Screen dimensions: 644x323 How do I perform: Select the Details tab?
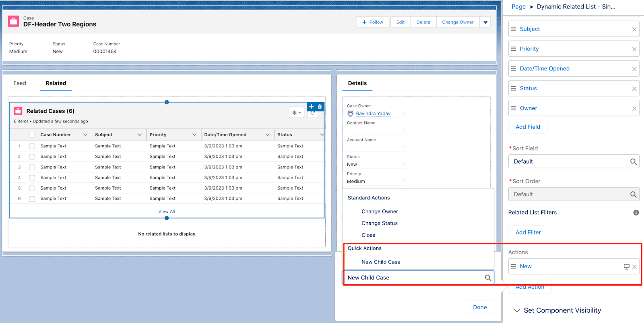[x=357, y=83]
